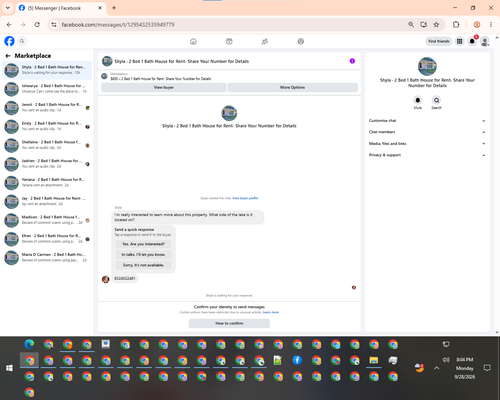Click the browser back arrow

pos(9,25)
